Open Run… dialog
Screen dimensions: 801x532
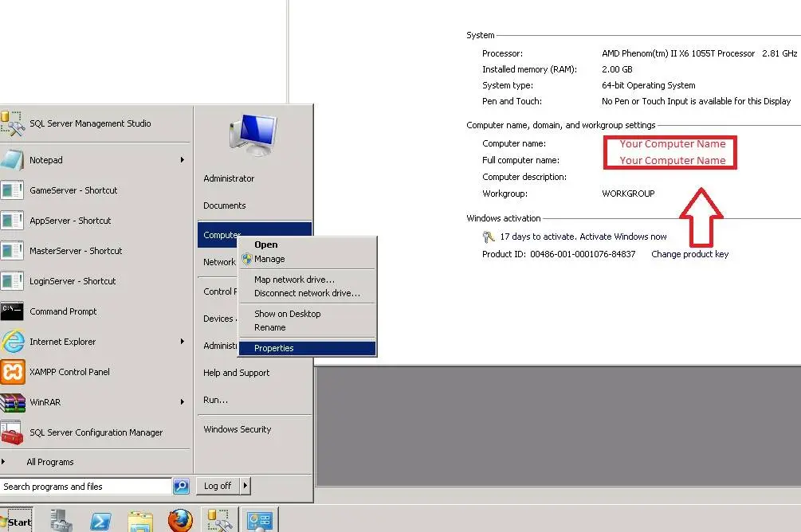(x=215, y=400)
